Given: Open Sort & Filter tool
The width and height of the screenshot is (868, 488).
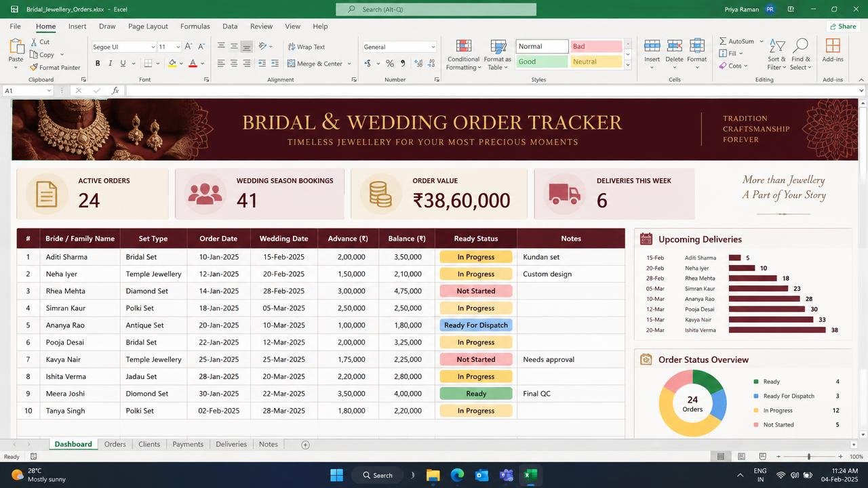Looking at the screenshot, I should [x=777, y=55].
